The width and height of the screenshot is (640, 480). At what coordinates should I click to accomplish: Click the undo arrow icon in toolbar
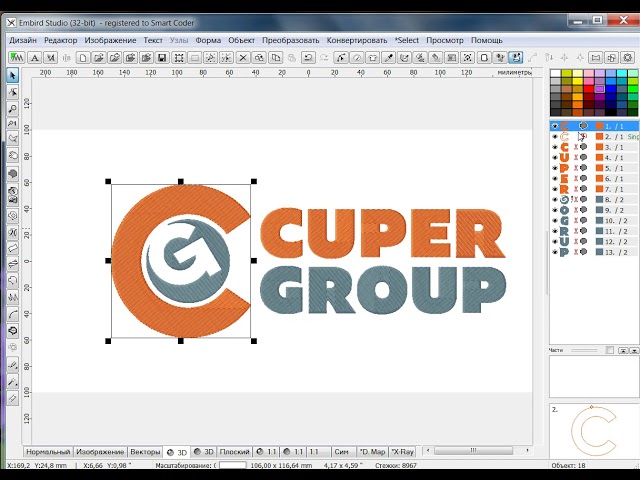[308, 58]
